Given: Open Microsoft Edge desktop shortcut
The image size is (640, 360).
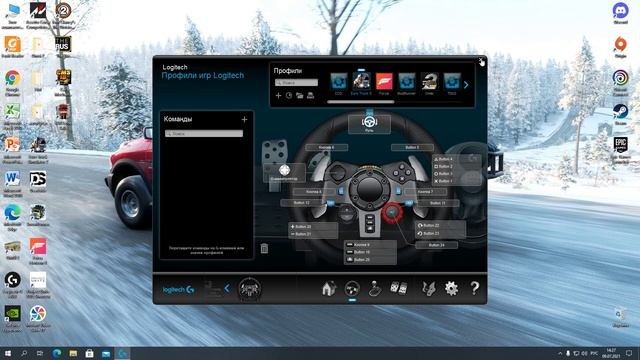Looking at the screenshot, I should 13,217.
